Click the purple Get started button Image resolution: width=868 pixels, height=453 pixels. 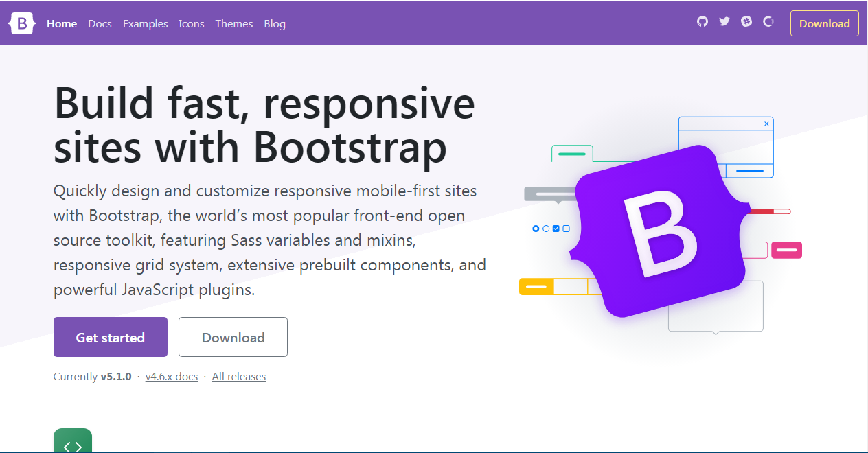111,337
